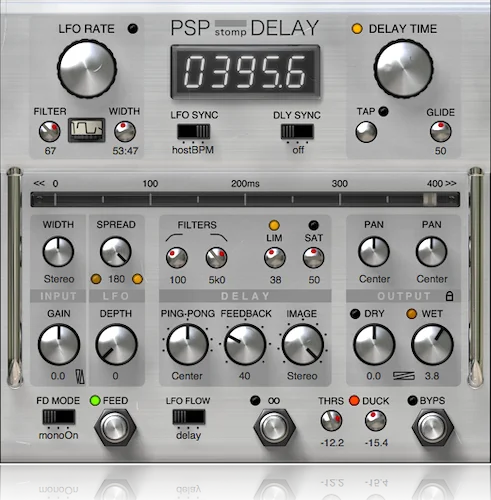Click the 53:47 LFO width value
Viewport: 491px width, 500px height.
(x=125, y=151)
